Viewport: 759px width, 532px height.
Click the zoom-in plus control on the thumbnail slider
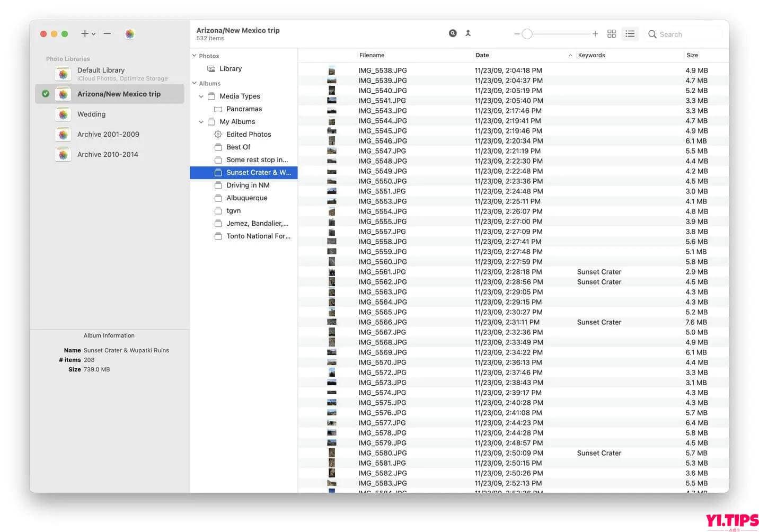tap(595, 33)
